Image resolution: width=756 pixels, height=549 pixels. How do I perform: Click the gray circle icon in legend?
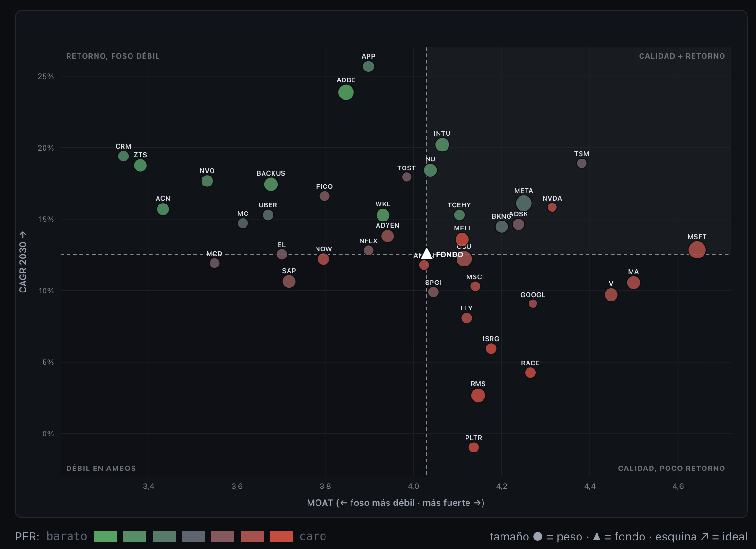(x=537, y=536)
